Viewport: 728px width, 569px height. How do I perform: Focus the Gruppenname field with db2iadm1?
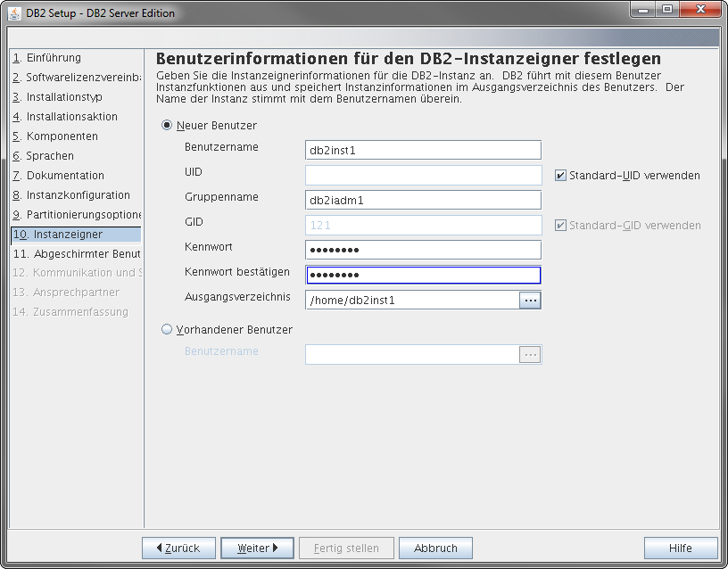click(423, 200)
